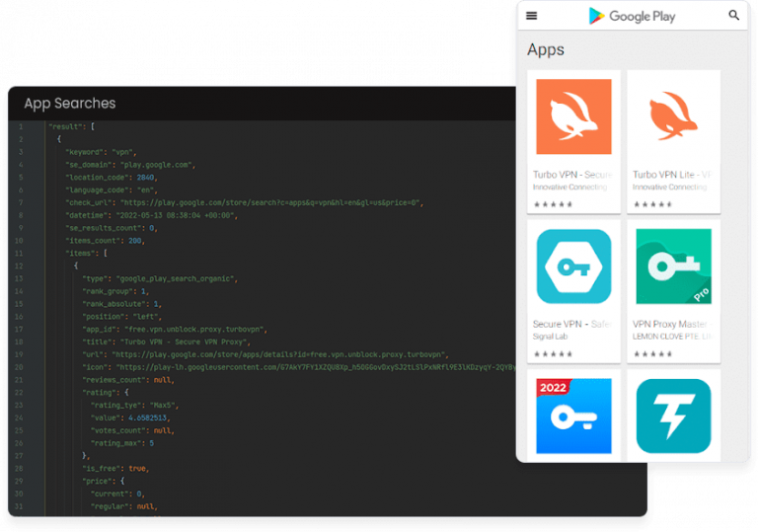
Task: Click the "current": 0 price line
Action: coord(117,494)
